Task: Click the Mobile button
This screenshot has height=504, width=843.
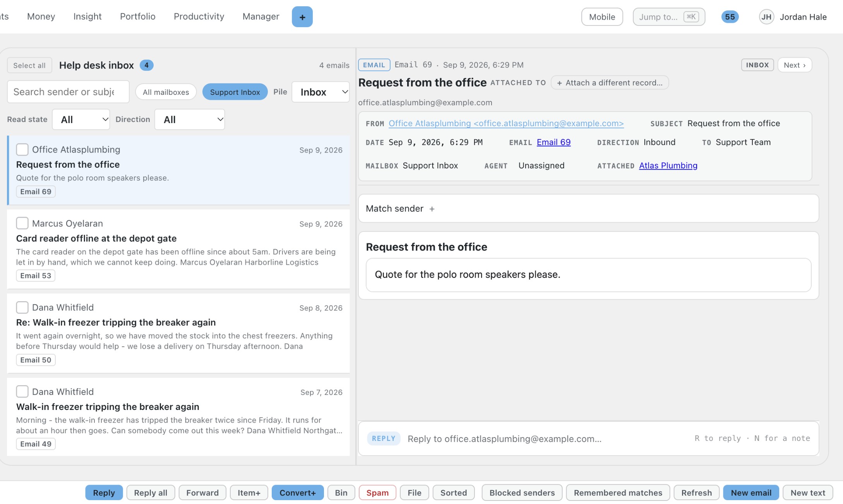Action: (x=602, y=17)
